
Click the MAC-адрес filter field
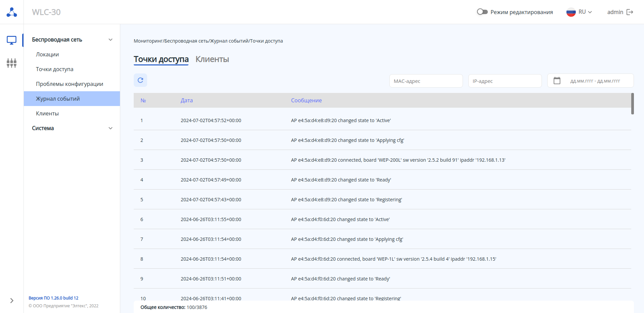(426, 81)
